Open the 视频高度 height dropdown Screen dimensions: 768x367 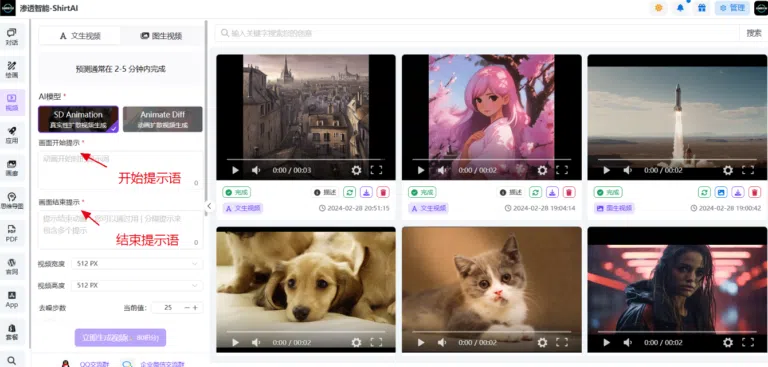tap(137, 285)
